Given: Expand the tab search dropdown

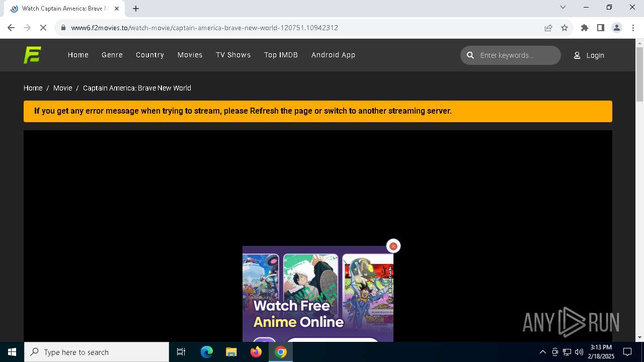Looking at the screenshot, I should pyautogui.click(x=563, y=7).
